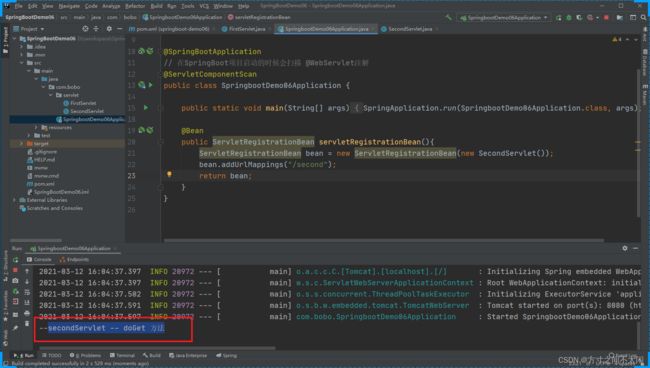Collapse the java folder in project tree
The image size is (650, 368).
[x=36, y=79]
